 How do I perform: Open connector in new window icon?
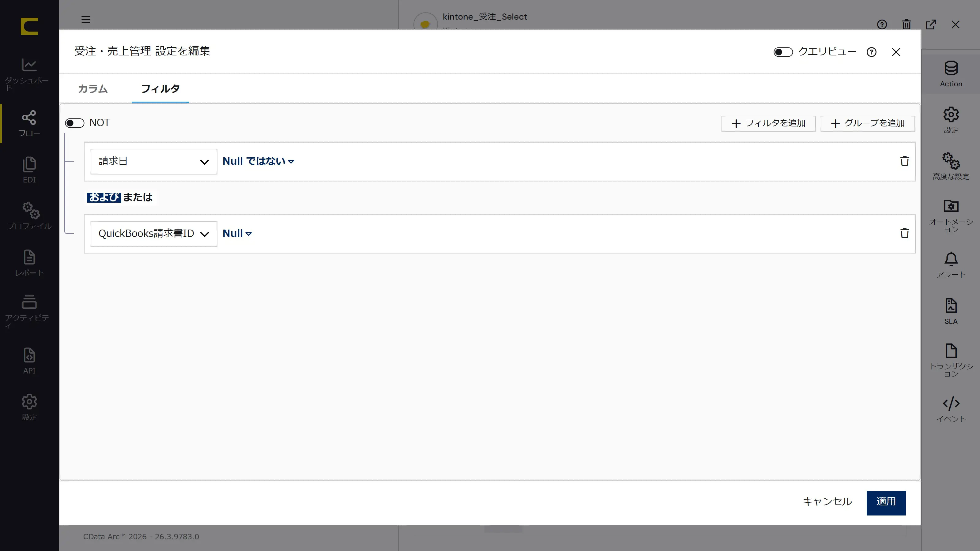(x=931, y=25)
